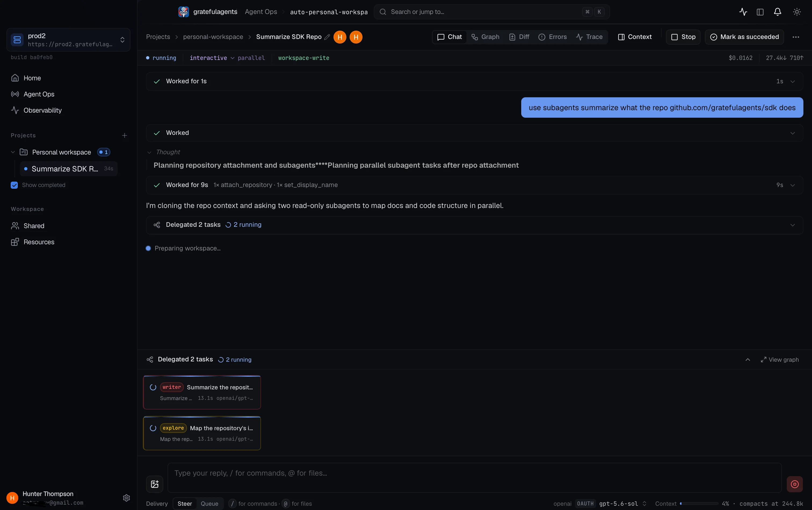The width and height of the screenshot is (812, 510).
Task: Click View graph link
Action: coord(780,360)
